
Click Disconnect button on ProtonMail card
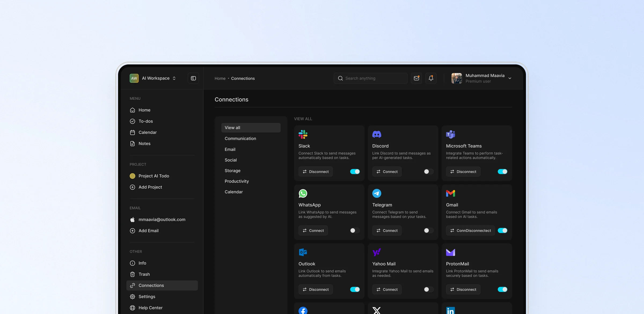(463, 289)
